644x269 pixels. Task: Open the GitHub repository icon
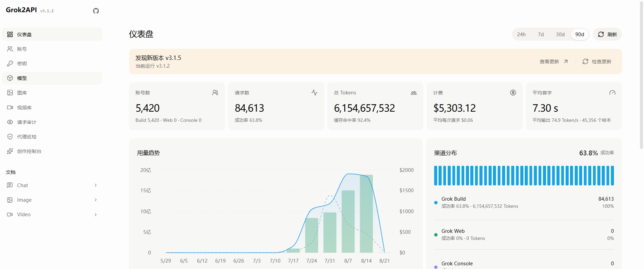click(x=96, y=11)
